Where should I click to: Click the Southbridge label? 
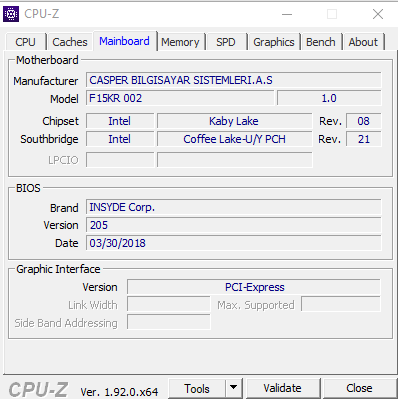click(49, 139)
